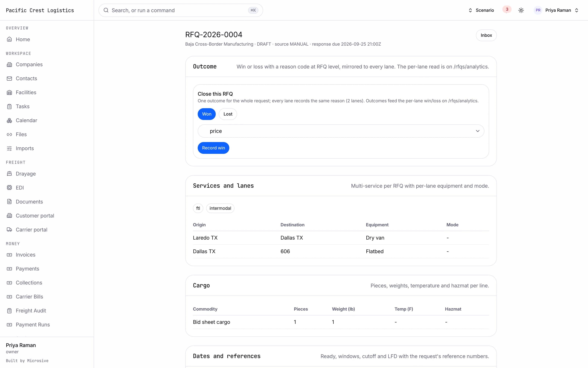Click the Carrier portal truck icon

(9, 229)
